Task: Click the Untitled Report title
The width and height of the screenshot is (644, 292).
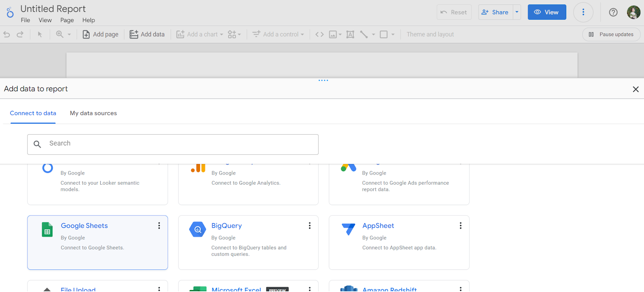Action: pos(53,9)
